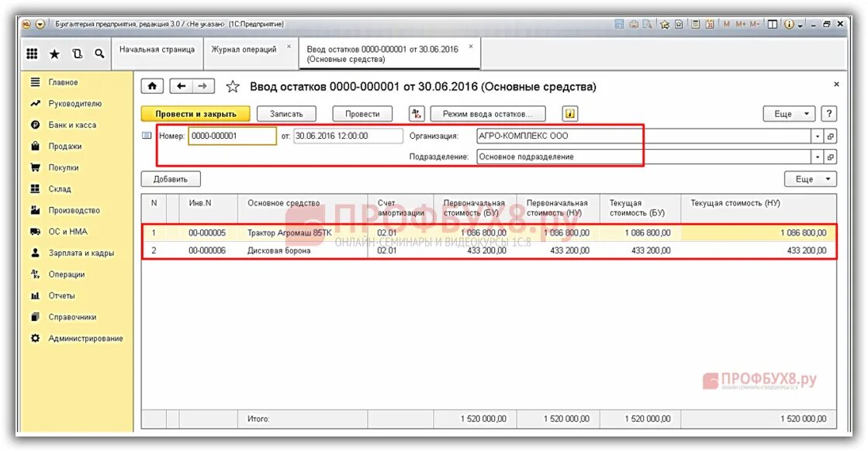Open the ОС и НМА section
The image size is (868, 452).
tap(67, 232)
